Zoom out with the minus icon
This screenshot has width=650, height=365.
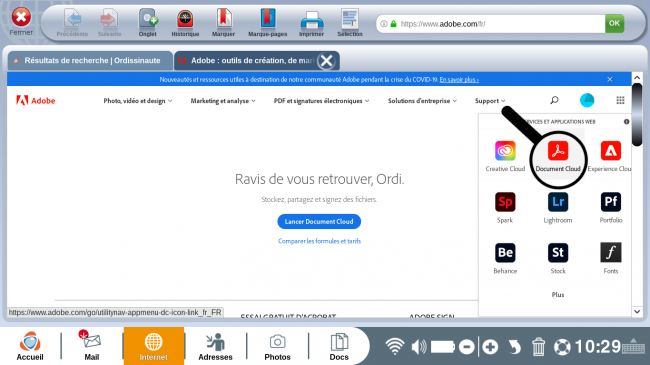pos(467,346)
